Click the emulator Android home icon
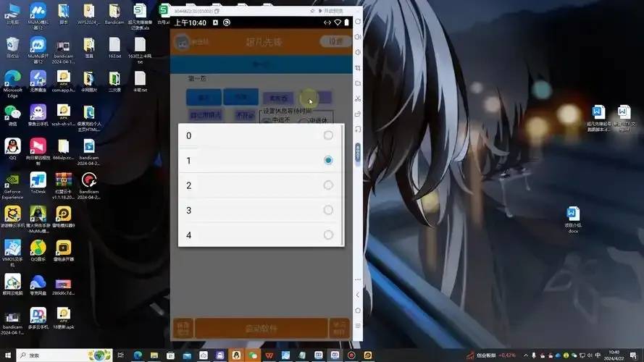 coord(358,311)
